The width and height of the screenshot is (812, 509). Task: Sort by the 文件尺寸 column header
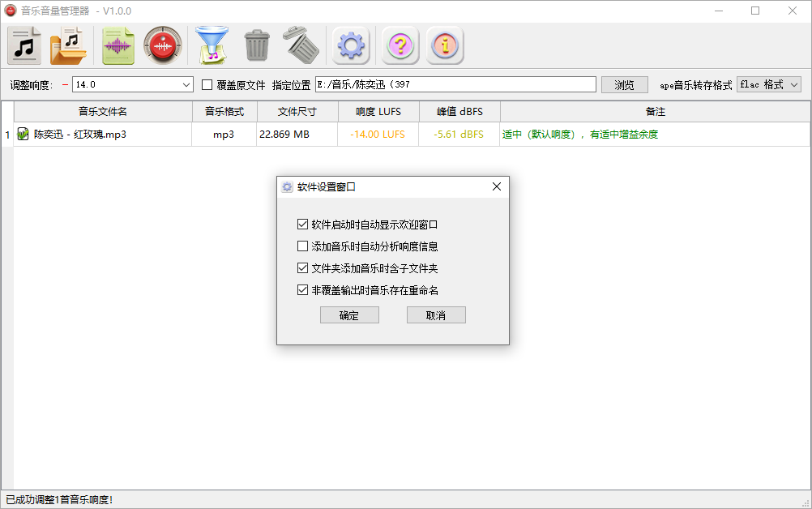click(x=297, y=111)
